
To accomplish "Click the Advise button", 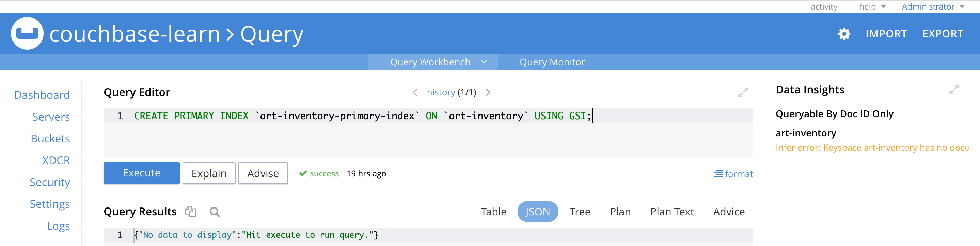I will 263,173.
